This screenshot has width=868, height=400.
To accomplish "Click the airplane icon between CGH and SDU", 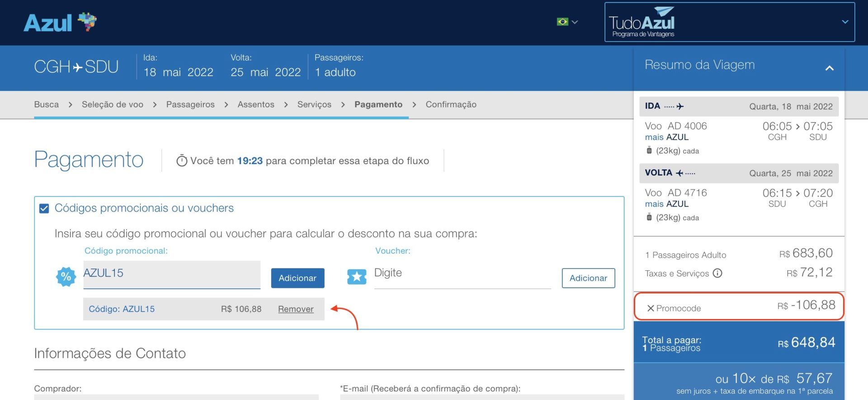I will tap(78, 67).
